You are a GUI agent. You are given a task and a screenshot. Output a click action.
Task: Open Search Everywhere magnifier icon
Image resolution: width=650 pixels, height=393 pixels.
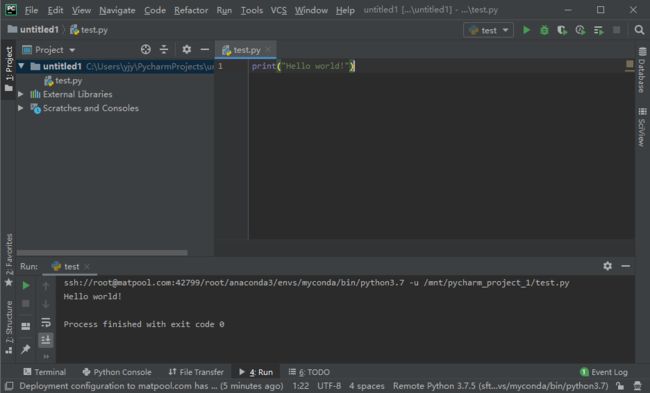pyautogui.click(x=639, y=30)
